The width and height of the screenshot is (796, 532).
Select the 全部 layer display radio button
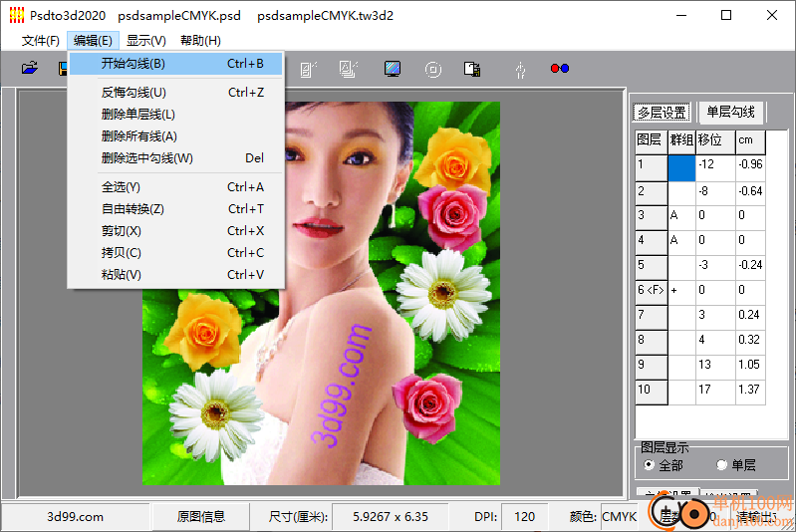[650, 465]
